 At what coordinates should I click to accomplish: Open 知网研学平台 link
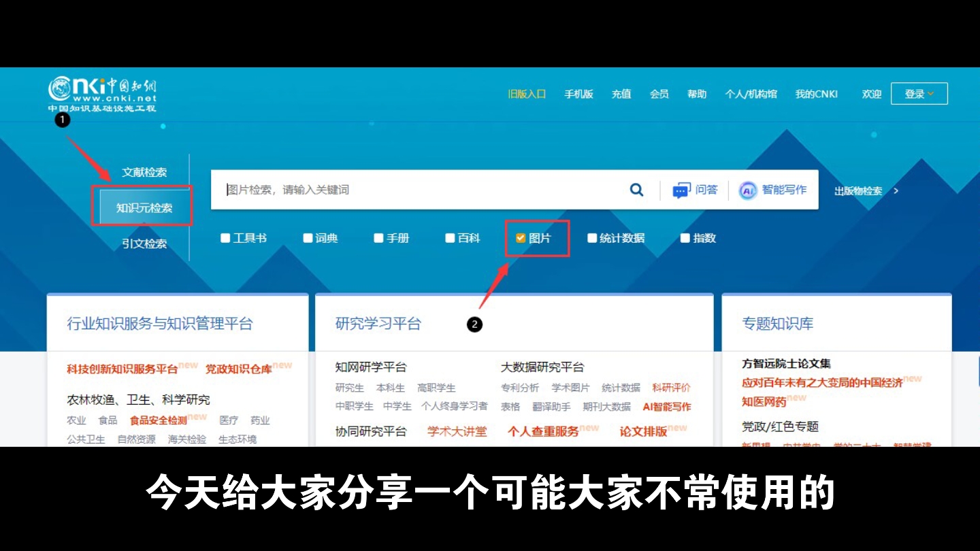click(371, 367)
